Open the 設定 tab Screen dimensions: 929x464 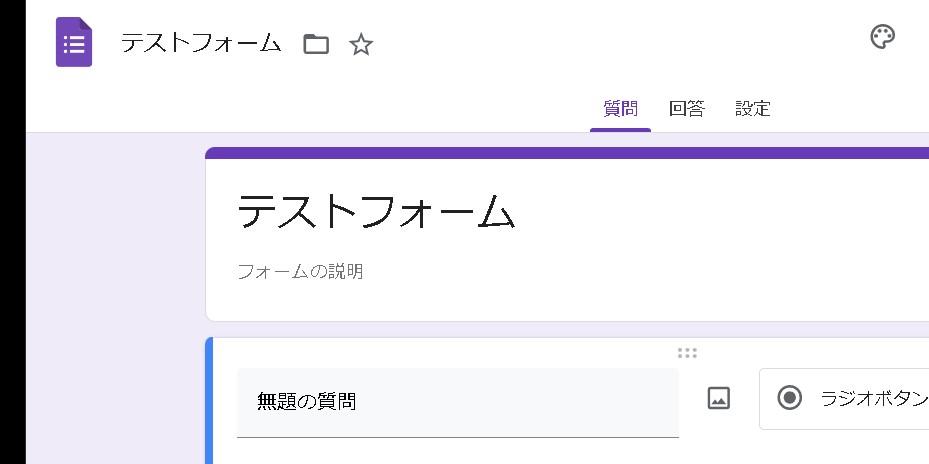coord(753,109)
